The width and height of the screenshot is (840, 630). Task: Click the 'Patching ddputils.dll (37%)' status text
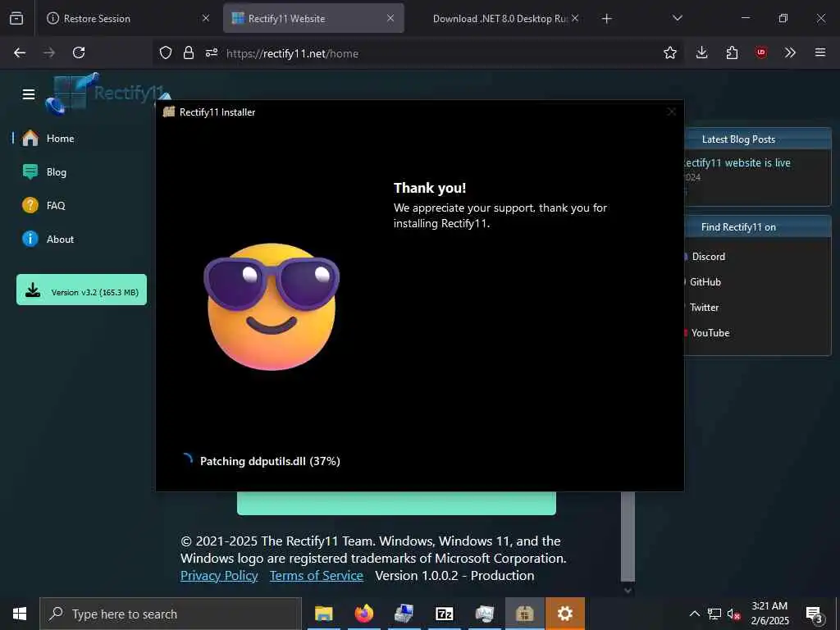click(x=270, y=461)
